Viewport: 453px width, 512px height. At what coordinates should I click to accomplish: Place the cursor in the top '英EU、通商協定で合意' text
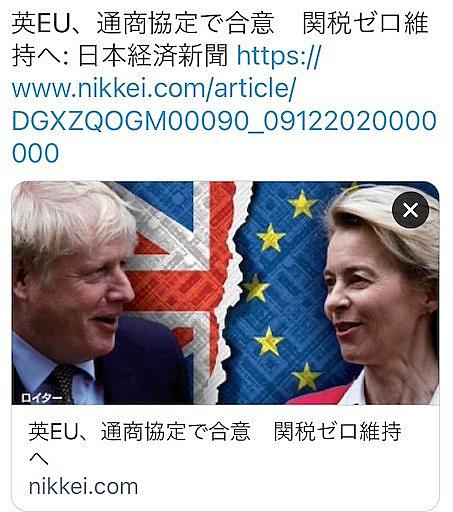(143, 24)
